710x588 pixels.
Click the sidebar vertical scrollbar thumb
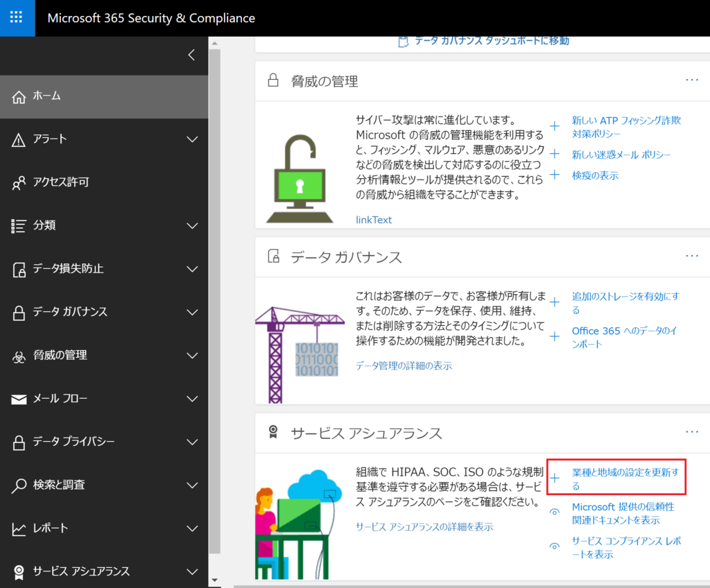pos(215,301)
